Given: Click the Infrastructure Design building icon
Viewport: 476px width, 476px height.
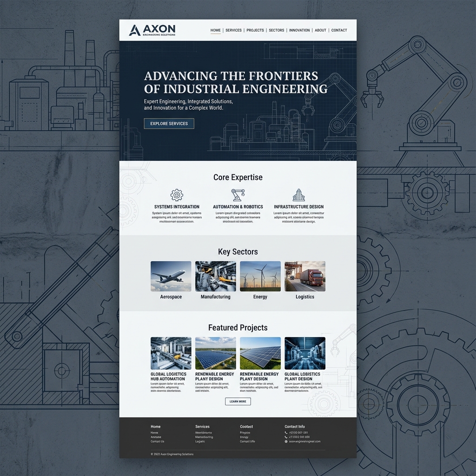Looking at the screenshot, I should 299,195.
